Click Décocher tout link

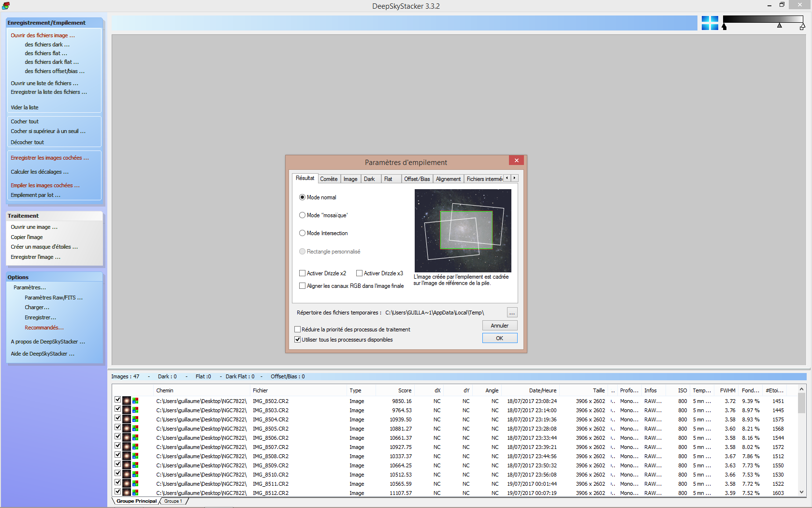pos(27,142)
